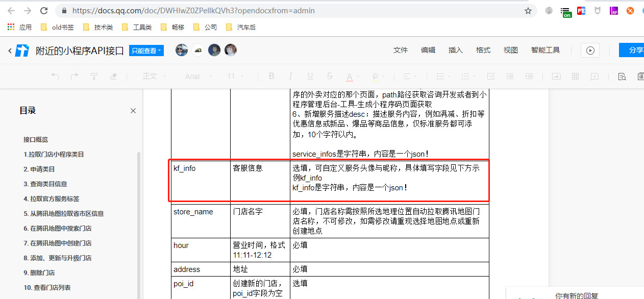
Task: Open the highlight color dropdown
Action: tap(378, 77)
